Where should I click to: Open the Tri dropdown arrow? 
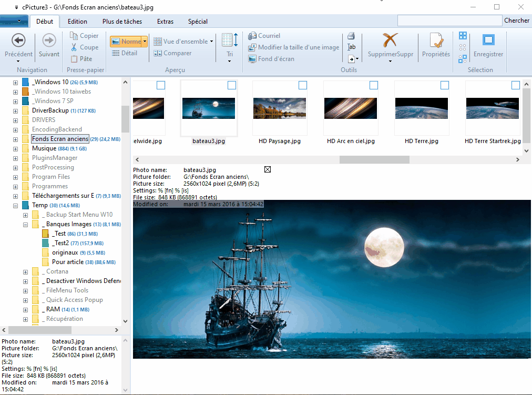pyautogui.click(x=230, y=62)
